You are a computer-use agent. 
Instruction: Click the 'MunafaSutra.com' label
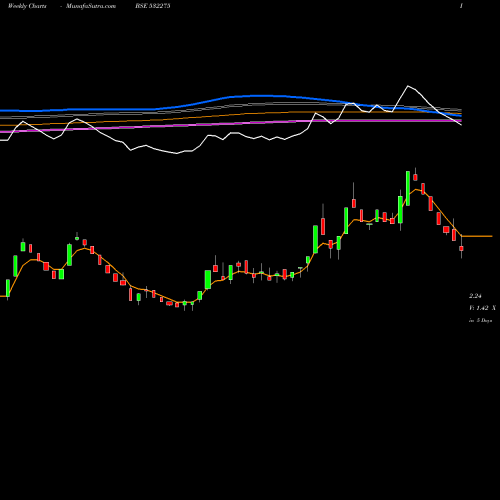point(91,6)
